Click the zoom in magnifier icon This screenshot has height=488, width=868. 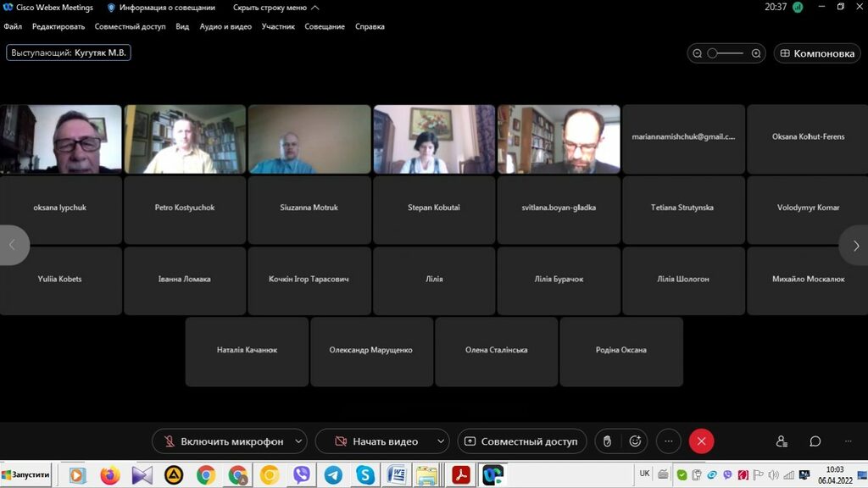[756, 53]
